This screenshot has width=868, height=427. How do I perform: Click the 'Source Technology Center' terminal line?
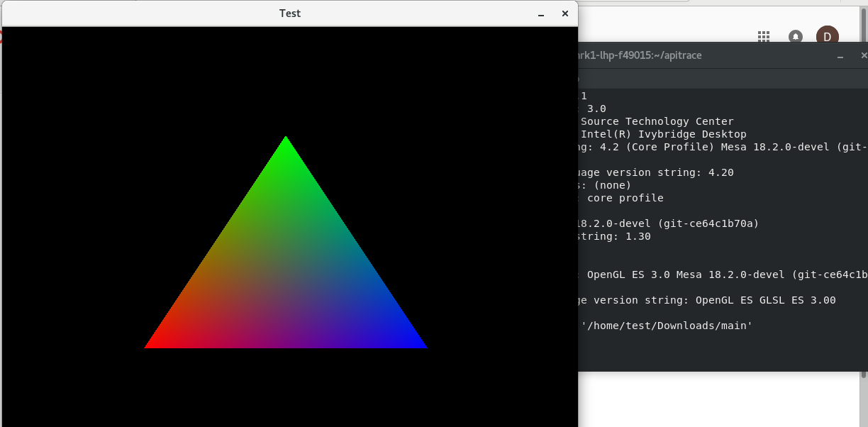657,121
